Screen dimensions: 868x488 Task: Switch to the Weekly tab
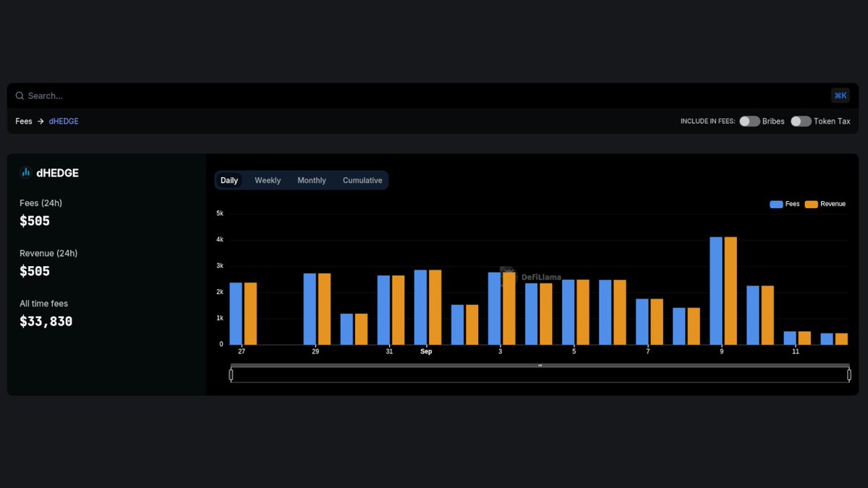tap(268, 181)
